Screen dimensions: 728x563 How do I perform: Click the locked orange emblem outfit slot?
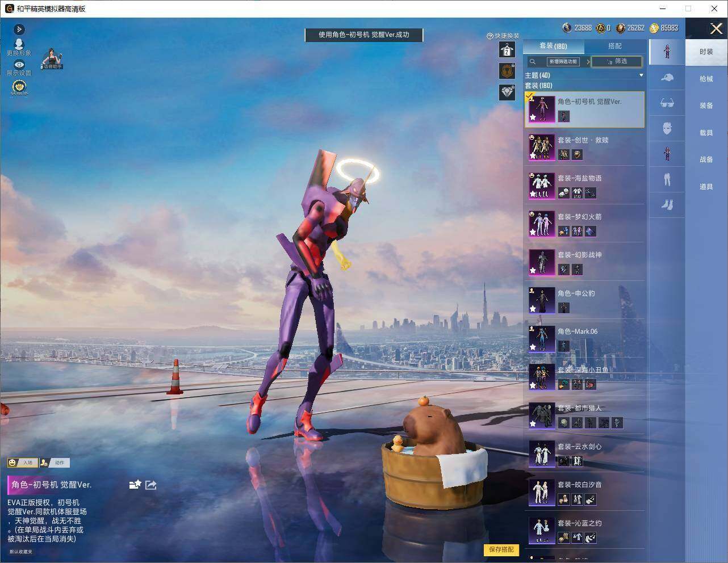pyautogui.click(x=507, y=71)
